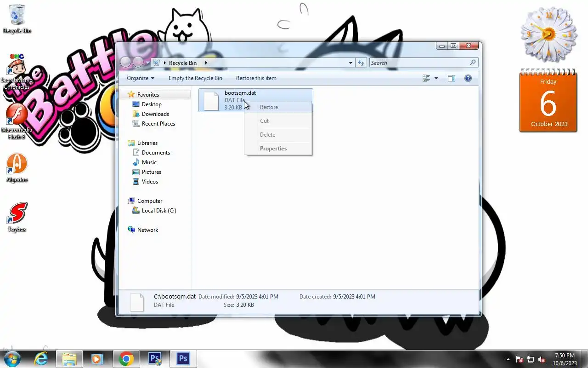Click the Recycle Bin desktop icon

(17, 19)
